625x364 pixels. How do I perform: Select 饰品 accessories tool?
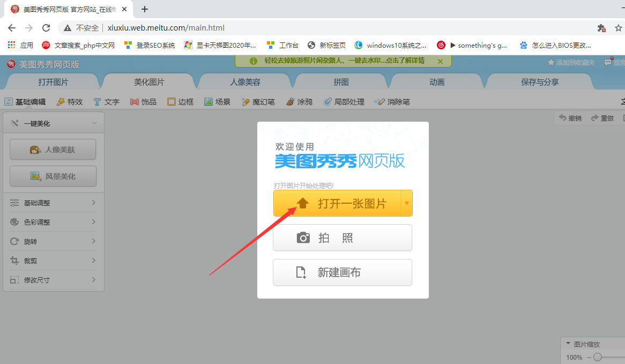pos(144,102)
